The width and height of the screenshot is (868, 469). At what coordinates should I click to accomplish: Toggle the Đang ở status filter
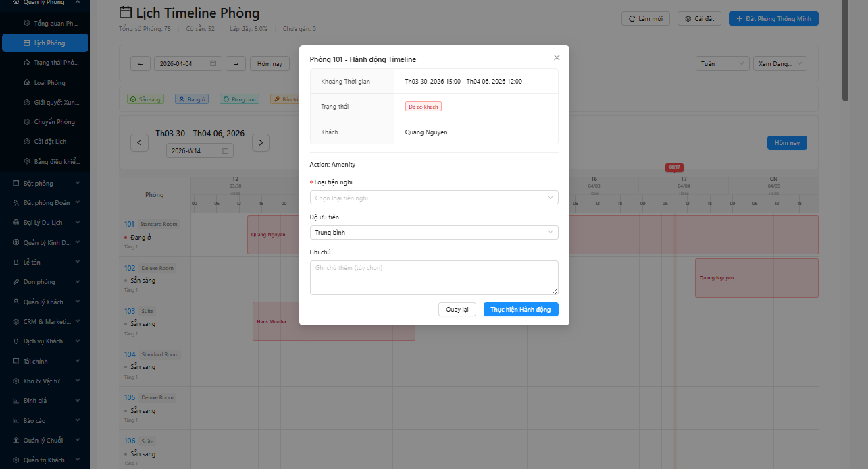point(191,99)
